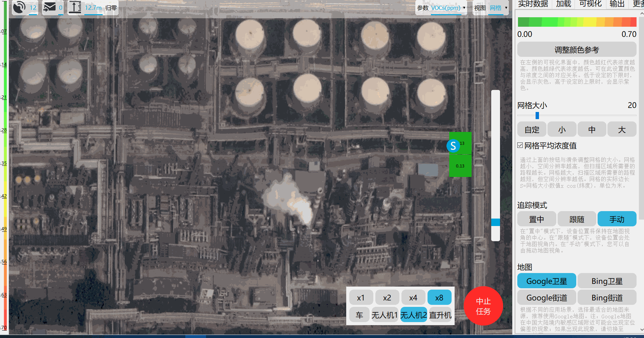Switch to the 输出 tab
This screenshot has width=644, height=338.
point(617,4)
